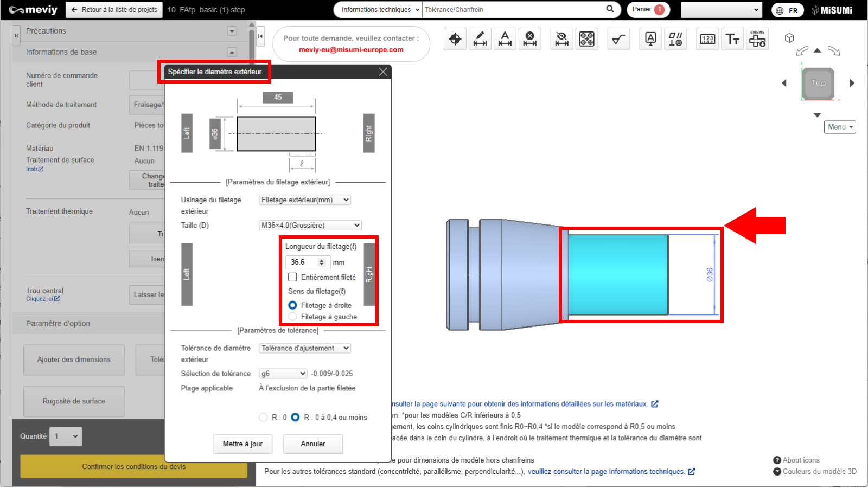Click the Mettre à jour button
The image size is (868, 488).
242,444
